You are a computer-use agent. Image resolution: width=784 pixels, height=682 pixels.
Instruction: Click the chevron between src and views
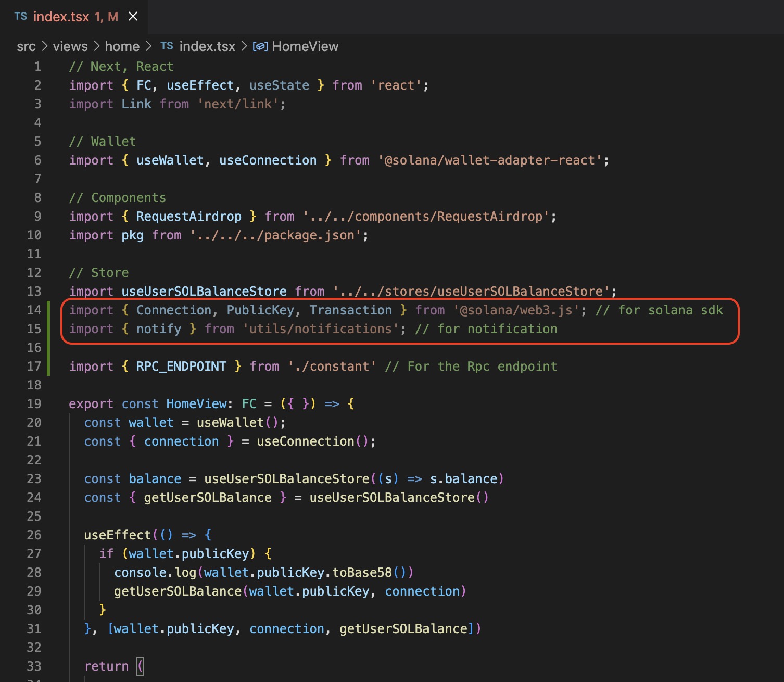click(44, 46)
